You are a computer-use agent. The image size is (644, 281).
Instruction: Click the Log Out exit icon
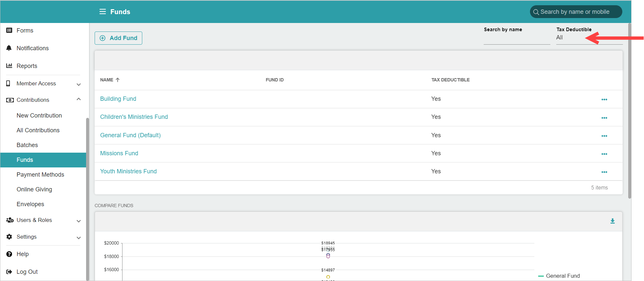click(x=9, y=272)
